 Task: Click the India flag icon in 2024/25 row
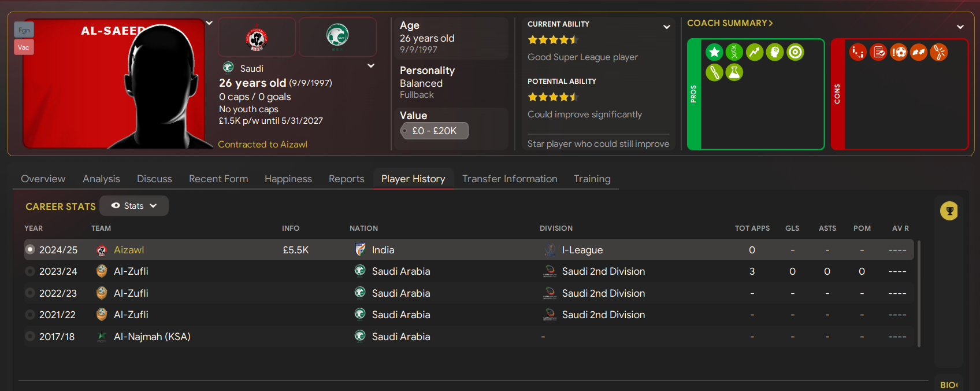click(360, 249)
